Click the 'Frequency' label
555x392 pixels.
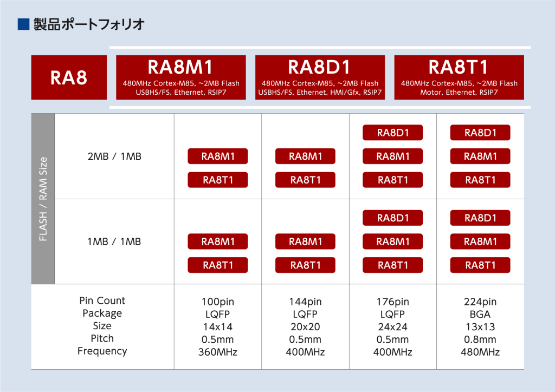click(102, 351)
